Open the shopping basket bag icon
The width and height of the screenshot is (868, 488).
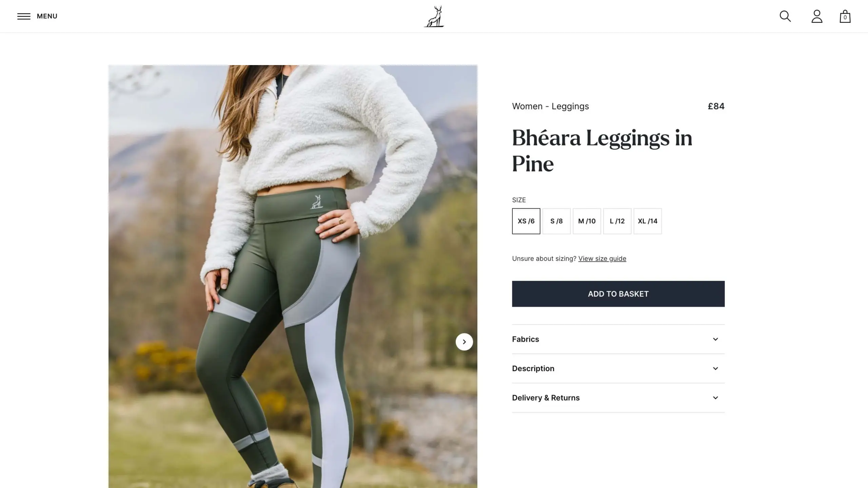coord(845,16)
